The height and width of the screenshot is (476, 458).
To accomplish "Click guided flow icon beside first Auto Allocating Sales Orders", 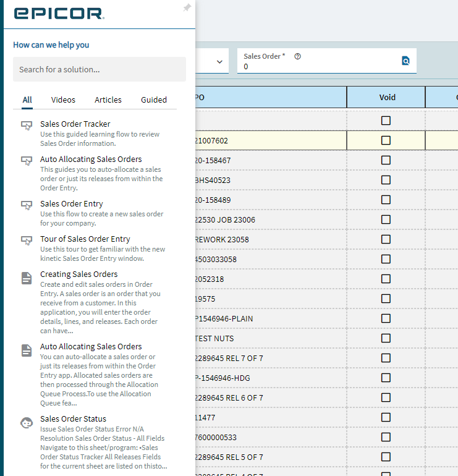I will (x=27, y=160).
